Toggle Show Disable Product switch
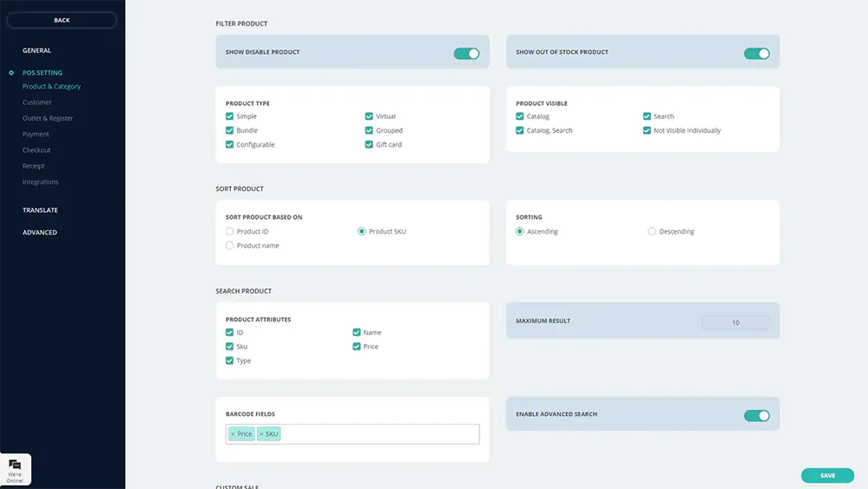Image resolution: width=868 pixels, height=489 pixels. point(466,53)
